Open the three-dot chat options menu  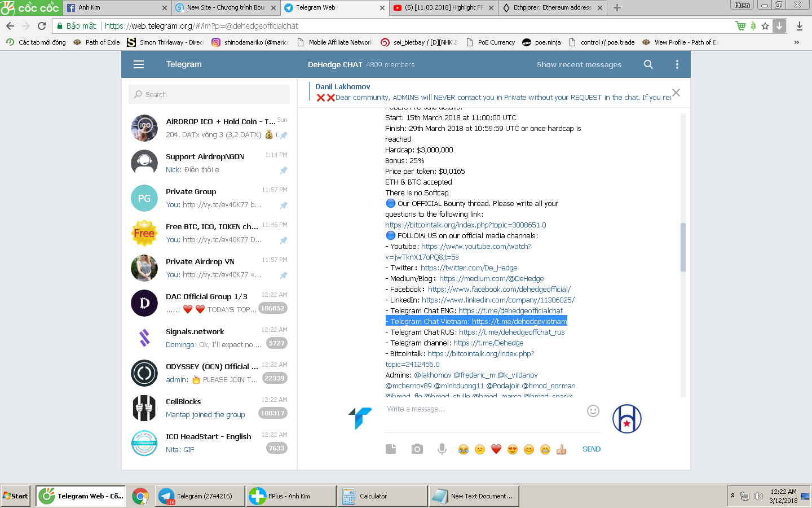tap(677, 64)
